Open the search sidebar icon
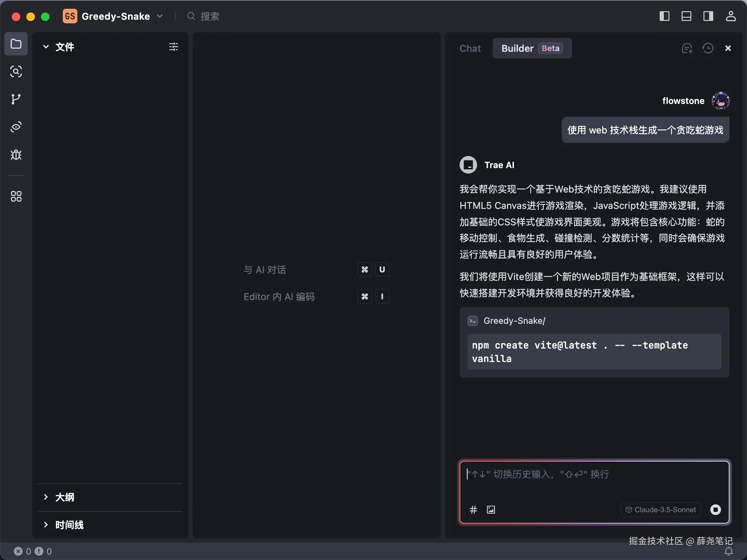The height and width of the screenshot is (560, 747). coord(16,71)
